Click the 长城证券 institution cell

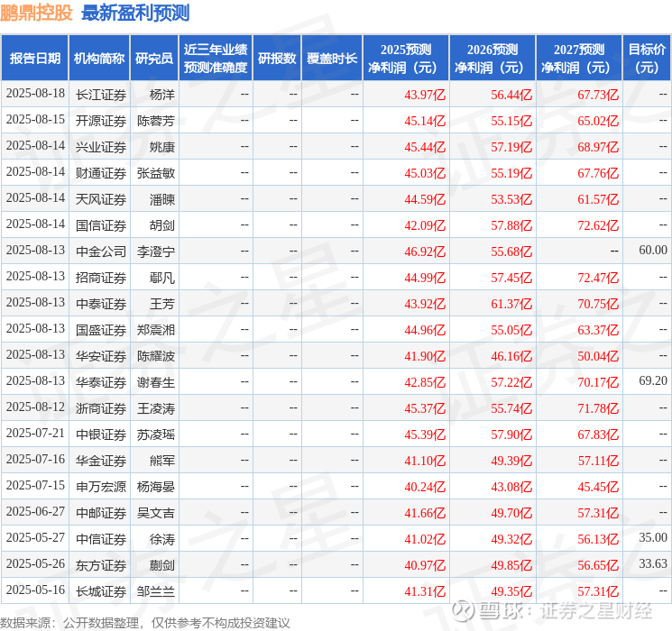[x=101, y=591]
